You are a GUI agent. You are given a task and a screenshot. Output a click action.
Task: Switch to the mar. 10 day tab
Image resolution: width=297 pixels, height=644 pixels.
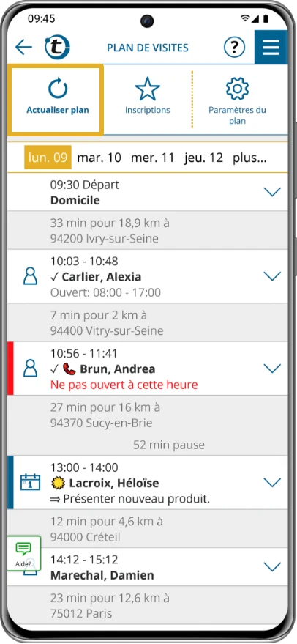(x=99, y=158)
